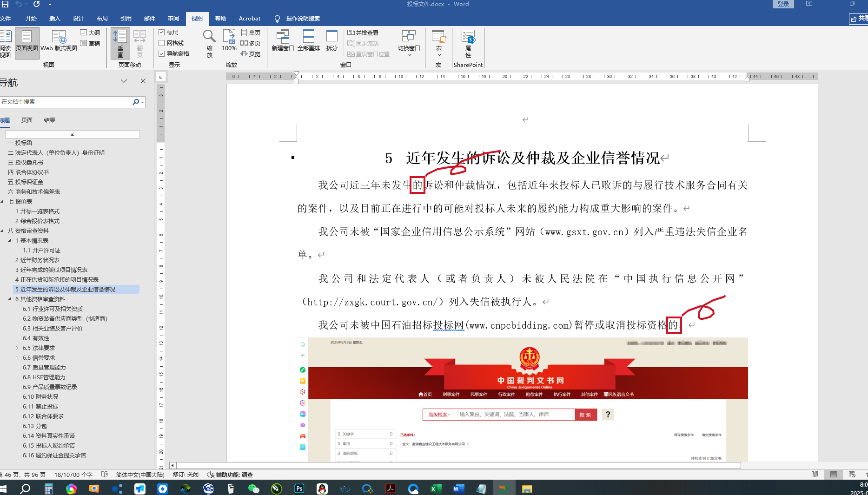This screenshot has height=495, width=868.
Task: Switch to Draft view (草稿)
Action: coord(90,43)
